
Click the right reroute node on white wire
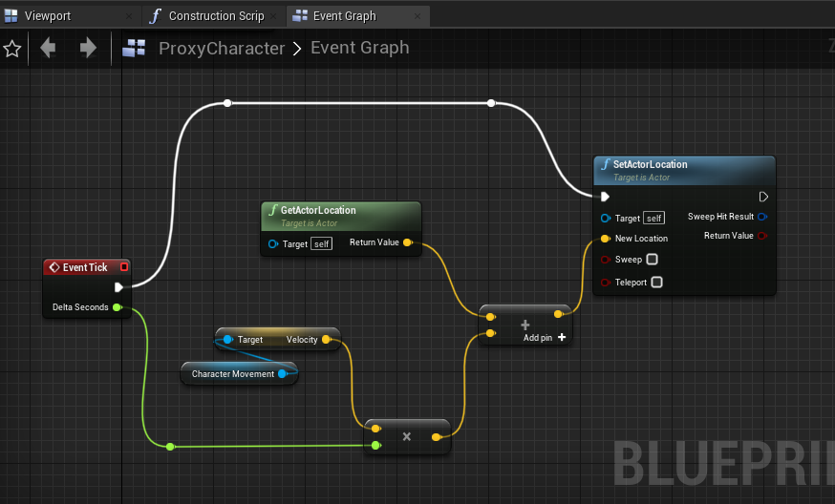pos(491,103)
